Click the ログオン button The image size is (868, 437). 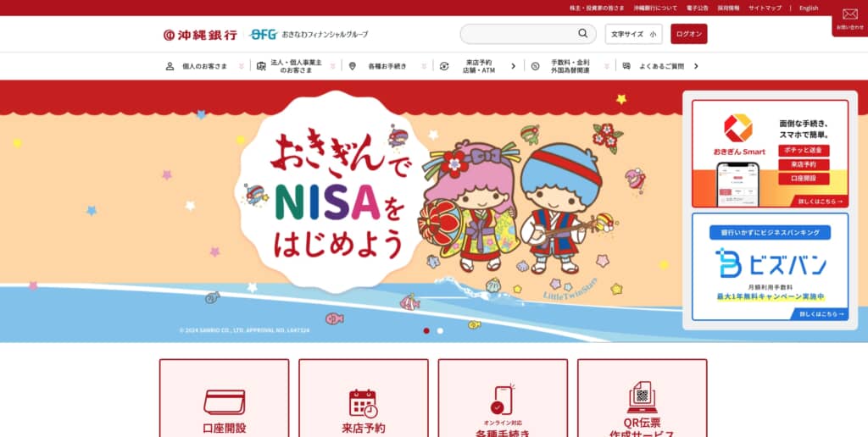click(688, 34)
